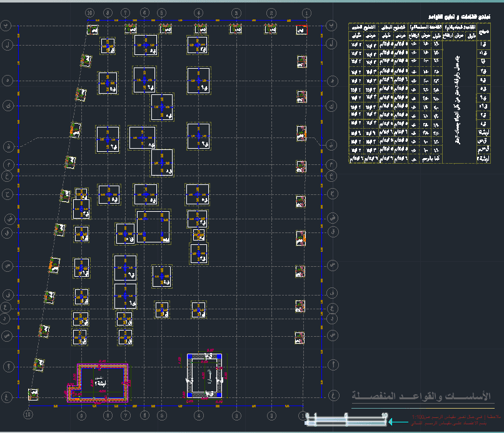
Task: Select the footing schedule table heading text
Action: 460,17
